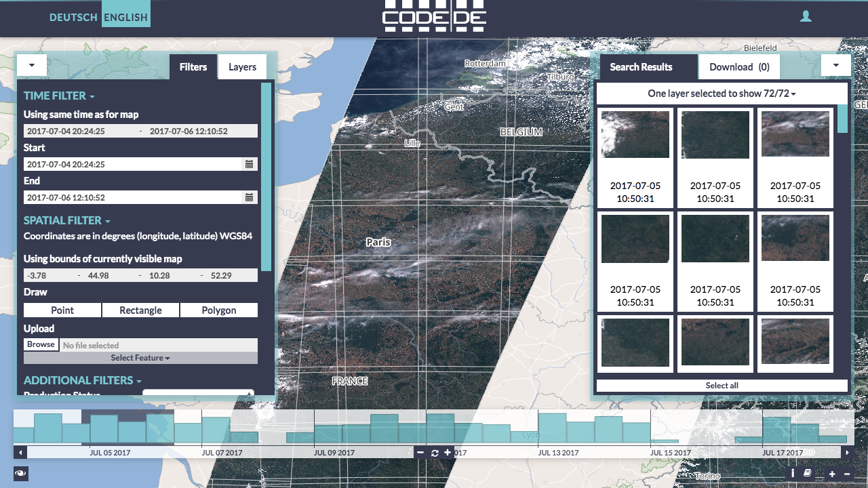Expand the Select Feature dropdown
This screenshot has height=488, width=868.
(x=140, y=358)
